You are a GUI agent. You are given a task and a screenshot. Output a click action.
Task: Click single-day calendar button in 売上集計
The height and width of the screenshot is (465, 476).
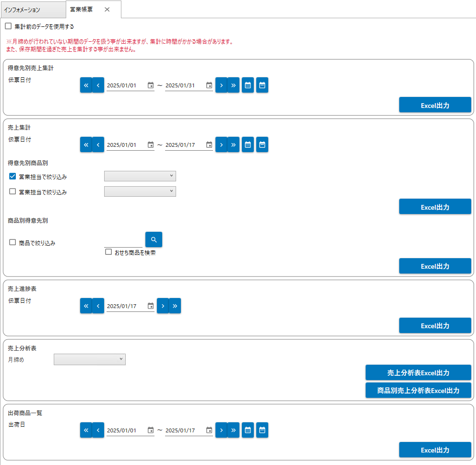262,144
